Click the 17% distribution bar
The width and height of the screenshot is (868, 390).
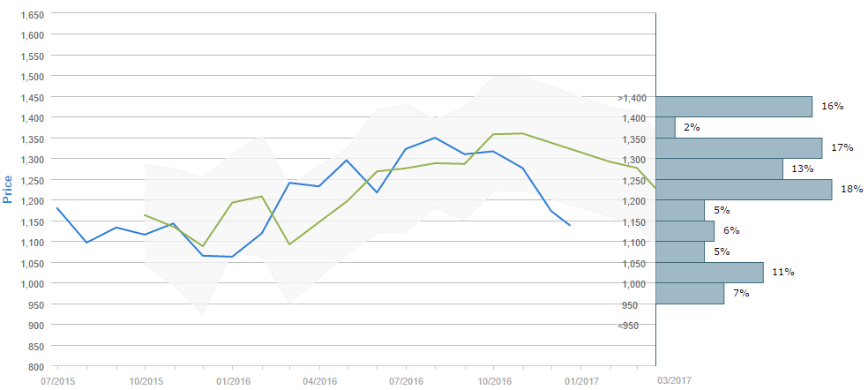pos(739,148)
